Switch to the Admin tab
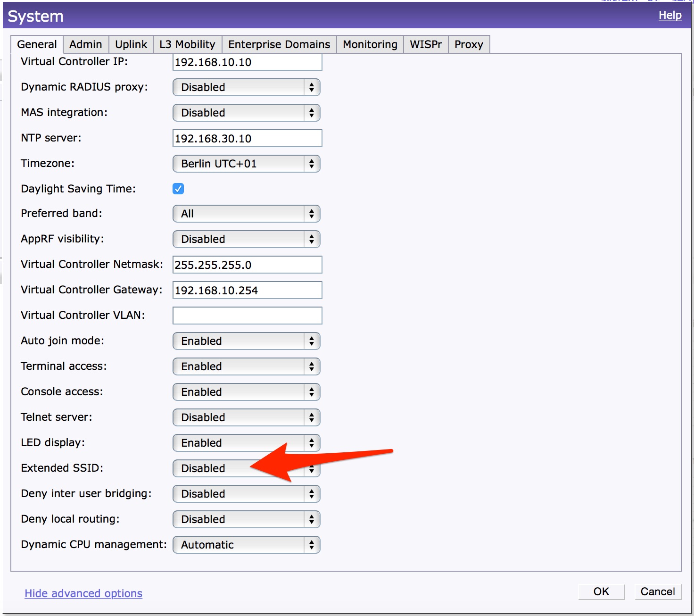The width and height of the screenshot is (694, 616). pyautogui.click(x=85, y=44)
